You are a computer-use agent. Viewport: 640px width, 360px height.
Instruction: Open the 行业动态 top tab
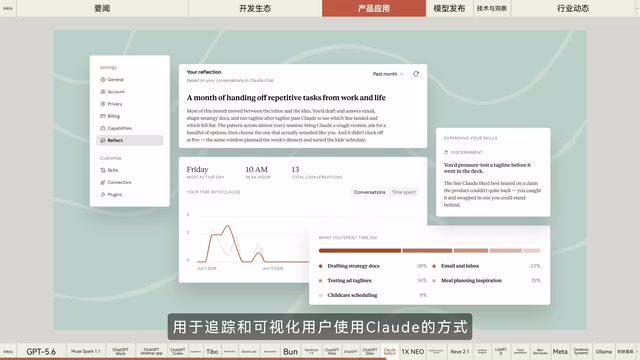click(x=573, y=8)
